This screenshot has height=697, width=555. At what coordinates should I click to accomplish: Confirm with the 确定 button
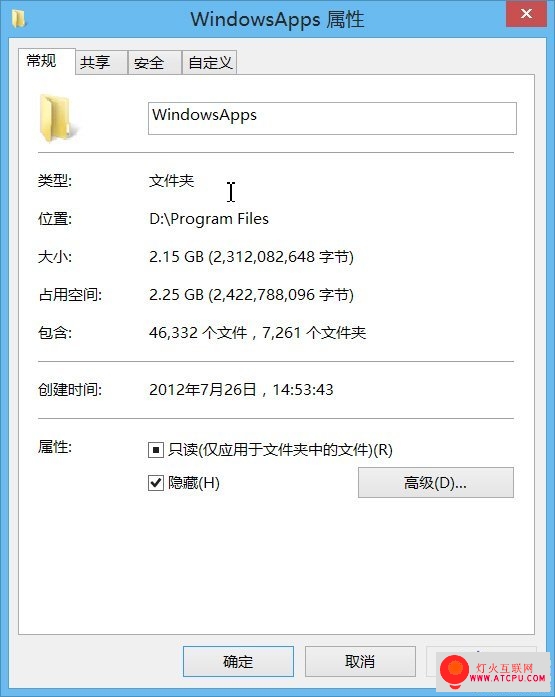pyautogui.click(x=238, y=661)
